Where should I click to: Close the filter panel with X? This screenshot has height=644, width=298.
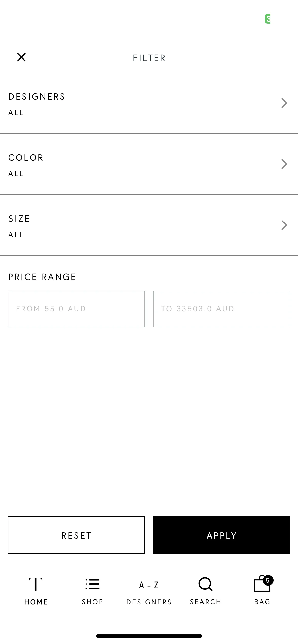tap(21, 57)
